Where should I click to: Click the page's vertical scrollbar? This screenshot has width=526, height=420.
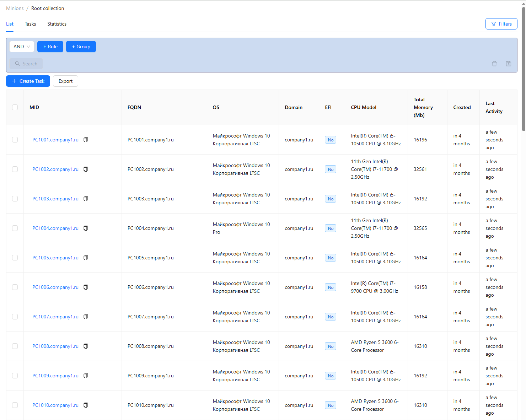(524, 69)
